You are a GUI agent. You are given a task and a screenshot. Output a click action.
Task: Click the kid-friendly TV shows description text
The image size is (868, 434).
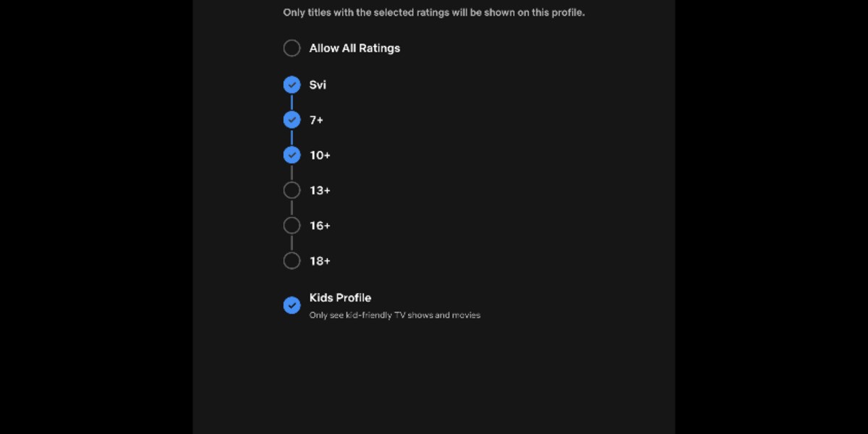pyautogui.click(x=395, y=315)
